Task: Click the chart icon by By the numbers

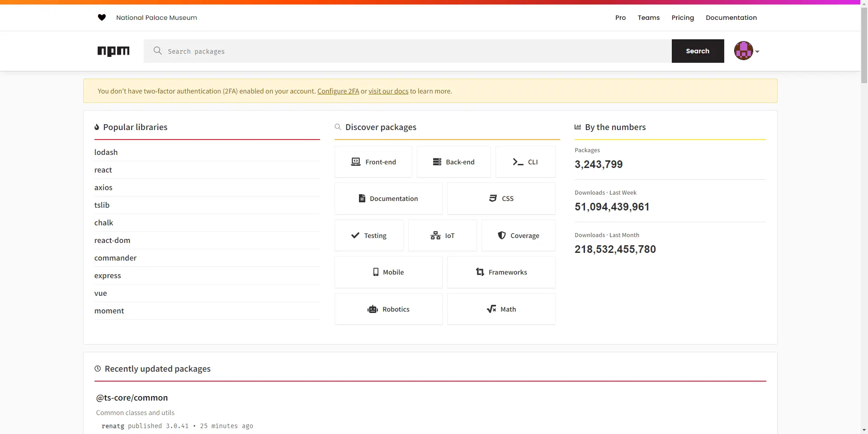Action: tap(578, 127)
